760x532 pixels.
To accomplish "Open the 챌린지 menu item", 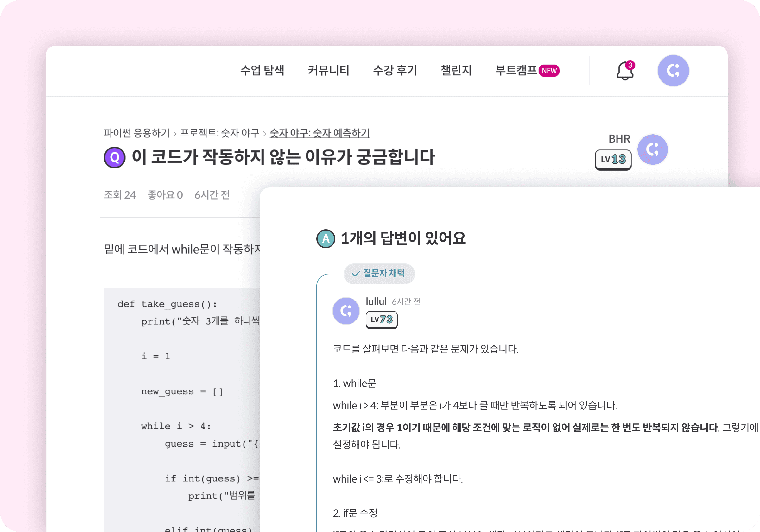I will [456, 71].
